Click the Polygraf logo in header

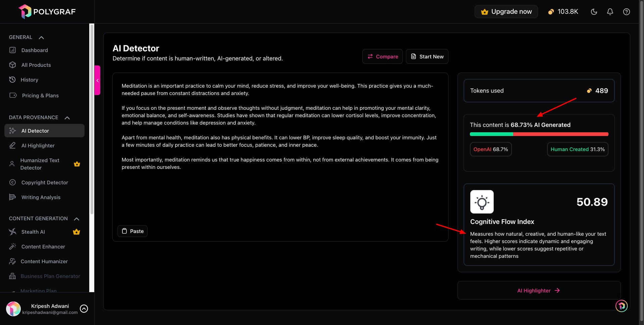click(x=47, y=12)
